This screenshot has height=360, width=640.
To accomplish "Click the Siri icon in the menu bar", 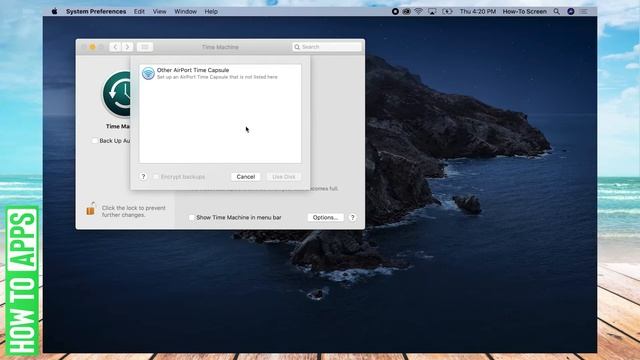I will click(571, 11).
